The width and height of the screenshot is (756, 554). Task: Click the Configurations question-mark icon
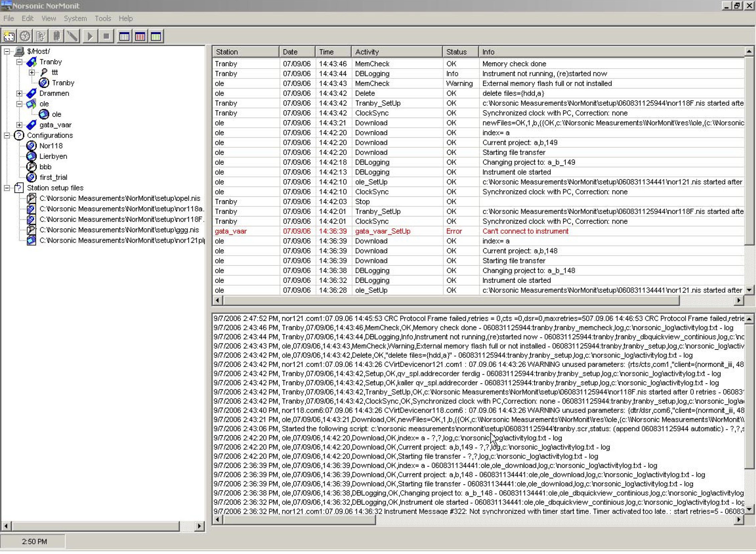point(19,135)
